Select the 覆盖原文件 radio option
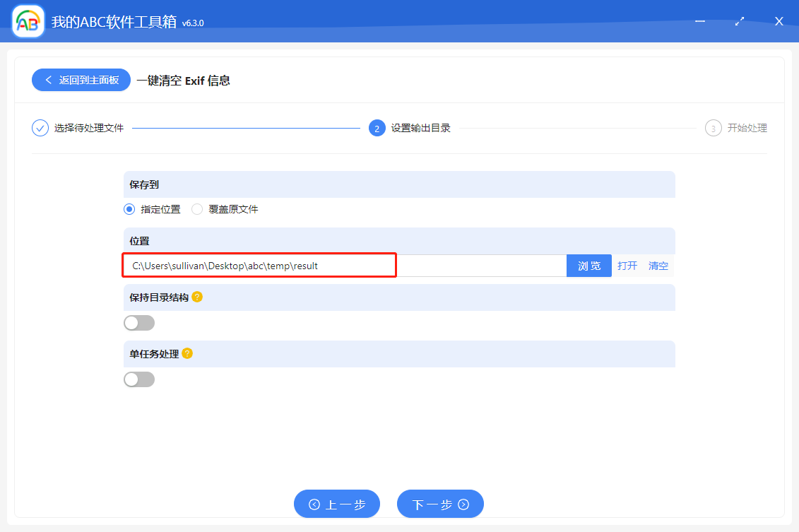799x532 pixels. tap(196, 209)
